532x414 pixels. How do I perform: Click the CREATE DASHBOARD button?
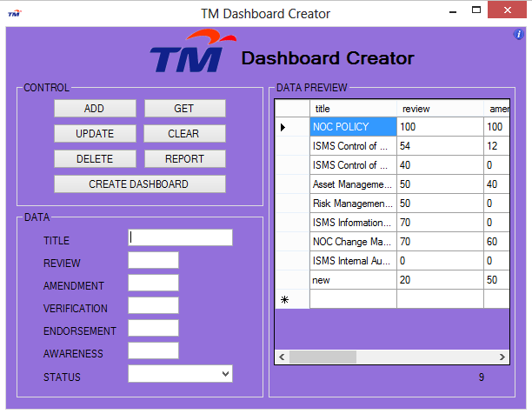[x=140, y=184]
